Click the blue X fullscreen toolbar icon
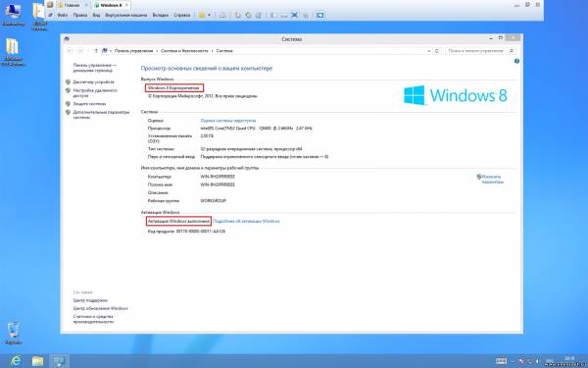 pyautogui.click(x=295, y=16)
